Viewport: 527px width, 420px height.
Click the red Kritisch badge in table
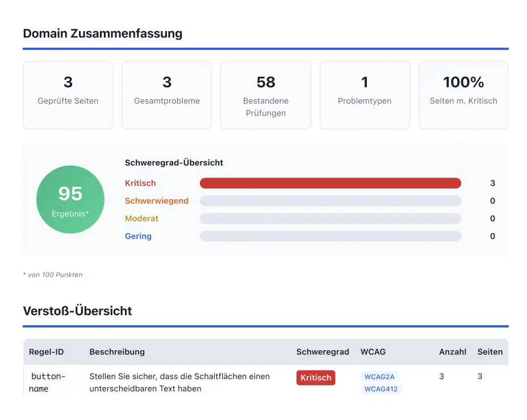(316, 378)
